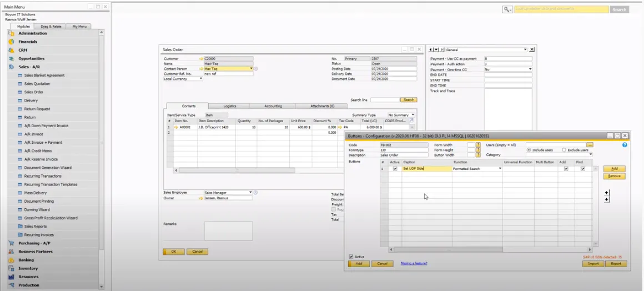
Task: Click the grid expand icon above Sales Order table
Action: 412,121
